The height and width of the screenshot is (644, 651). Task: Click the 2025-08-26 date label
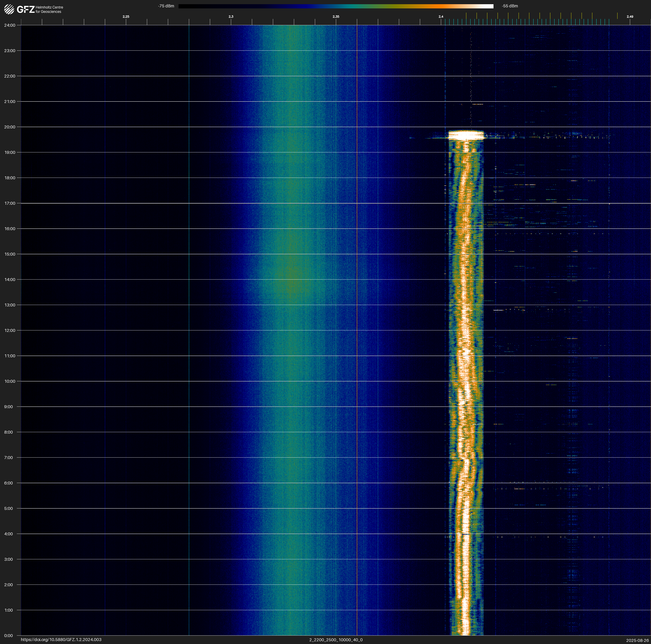point(637,640)
